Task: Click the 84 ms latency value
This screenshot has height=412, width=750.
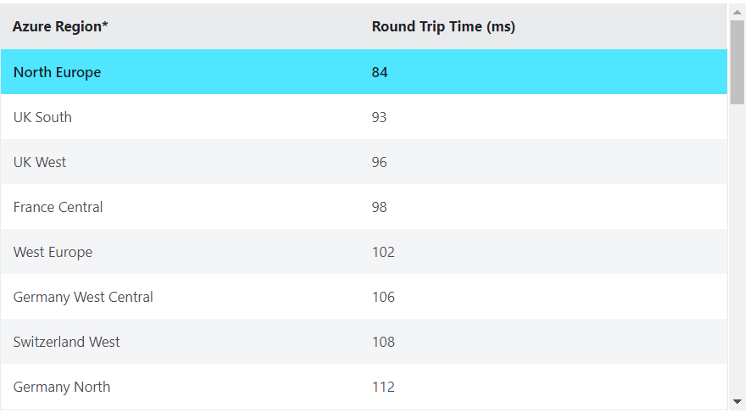Action: coord(380,72)
